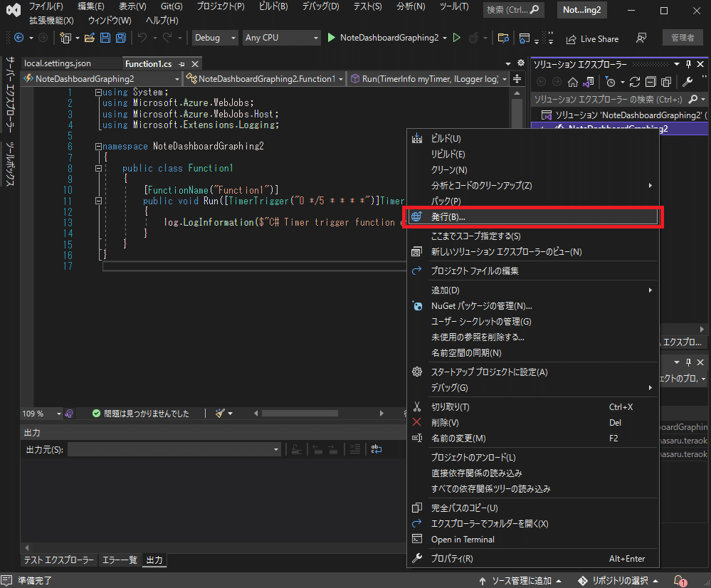Click the Live Share icon
711x588 pixels.
[x=571, y=39]
